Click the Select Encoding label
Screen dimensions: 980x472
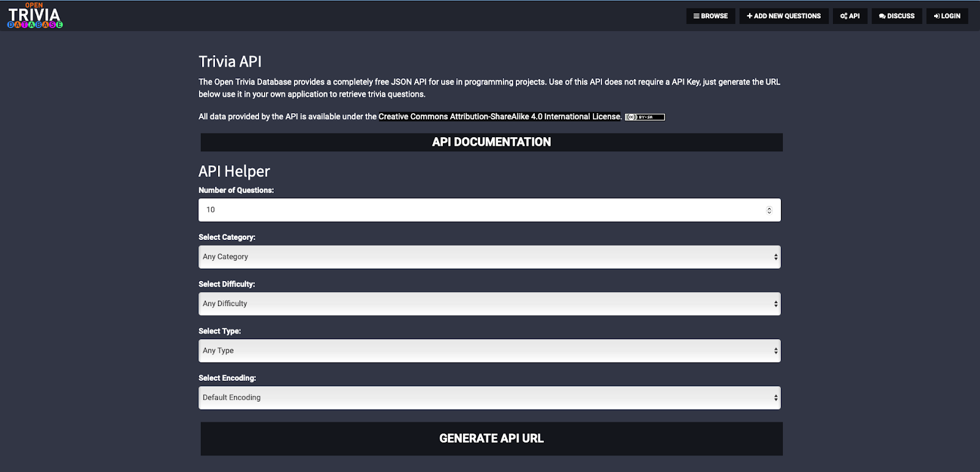227,378
